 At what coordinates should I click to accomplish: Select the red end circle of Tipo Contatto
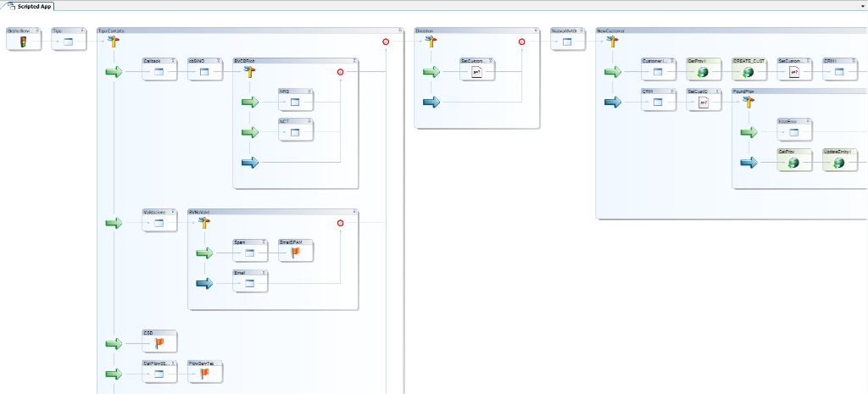(x=386, y=42)
